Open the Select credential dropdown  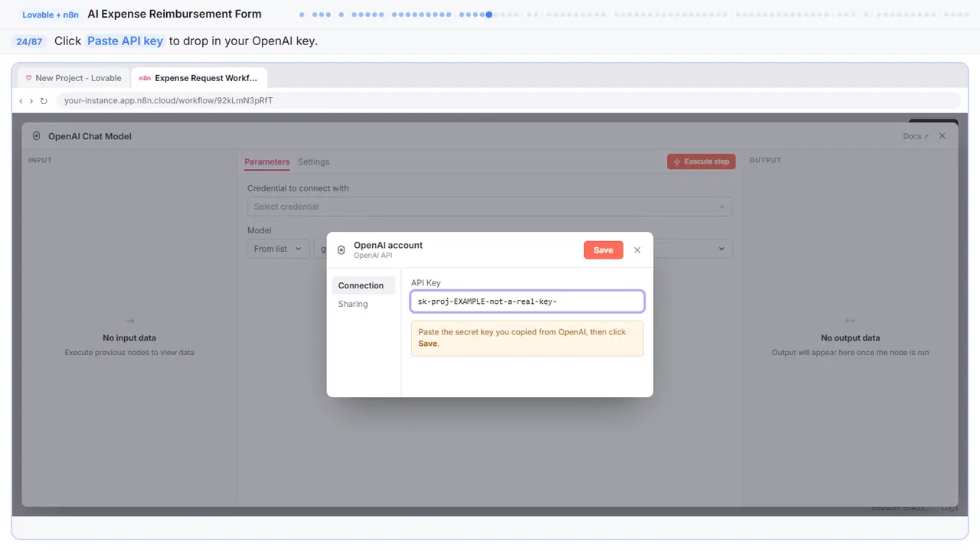[489, 207]
